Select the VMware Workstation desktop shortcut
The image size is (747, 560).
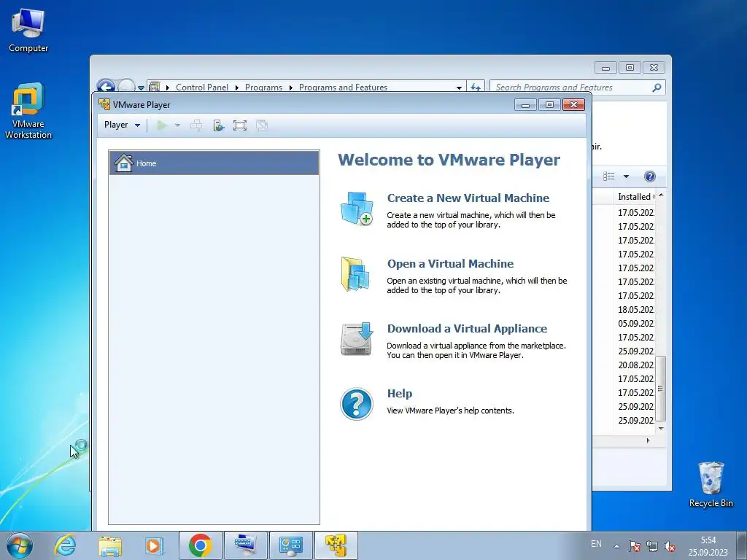pyautogui.click(x=28, y=111)
